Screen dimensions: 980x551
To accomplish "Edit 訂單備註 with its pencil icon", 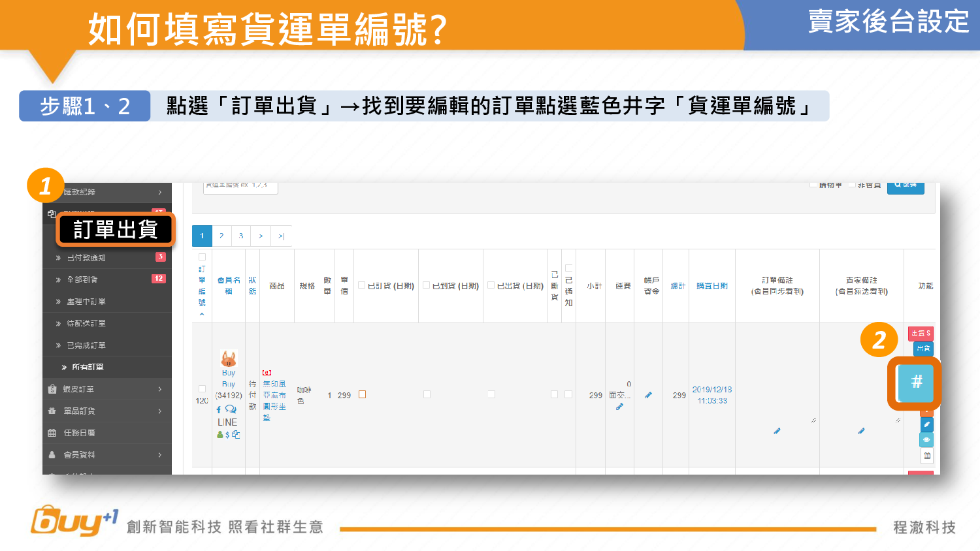I will [777, 431].
